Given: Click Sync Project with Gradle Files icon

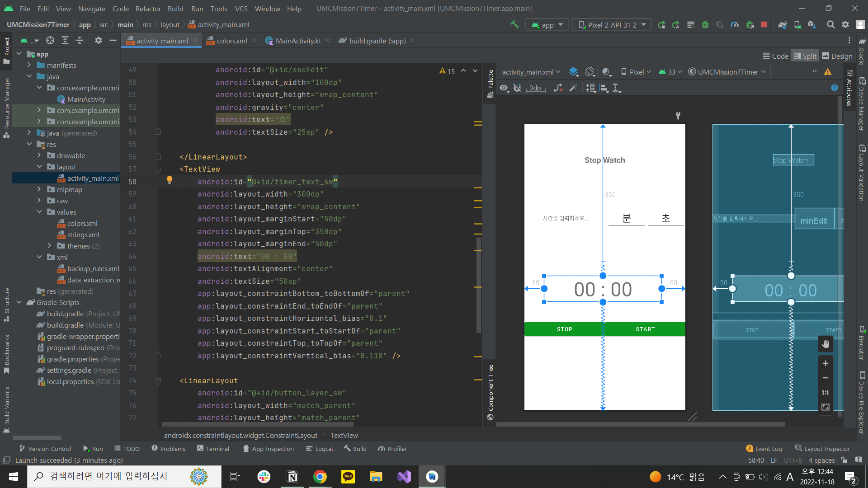Looking at the screenshot, I should pyautogui.click(x=783, y=25).
